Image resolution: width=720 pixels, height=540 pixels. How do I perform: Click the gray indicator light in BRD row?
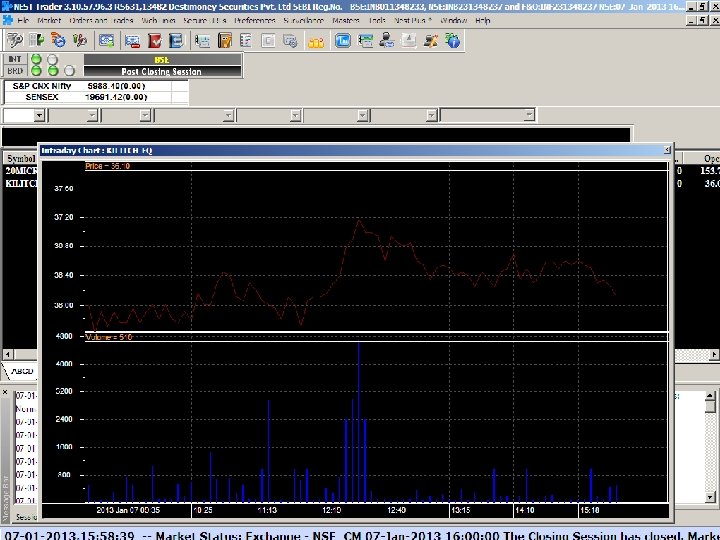[69, 71]
